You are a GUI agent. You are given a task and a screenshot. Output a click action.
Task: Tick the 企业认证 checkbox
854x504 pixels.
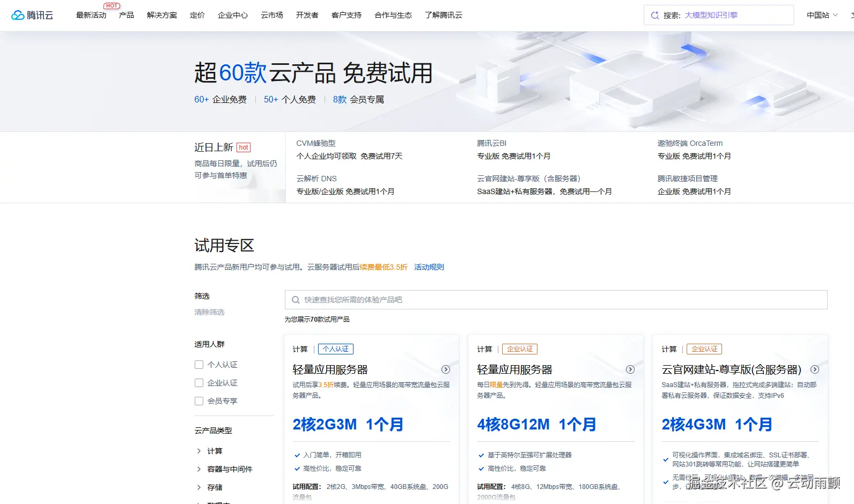click(x=199, y=383)
